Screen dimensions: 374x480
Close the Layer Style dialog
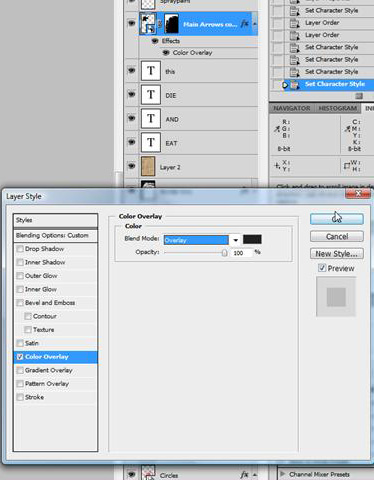358,193
